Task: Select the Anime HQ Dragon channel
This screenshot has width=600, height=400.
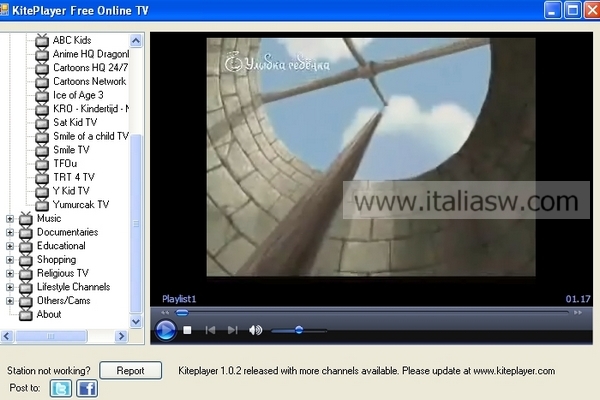Action: click(91, 54)
